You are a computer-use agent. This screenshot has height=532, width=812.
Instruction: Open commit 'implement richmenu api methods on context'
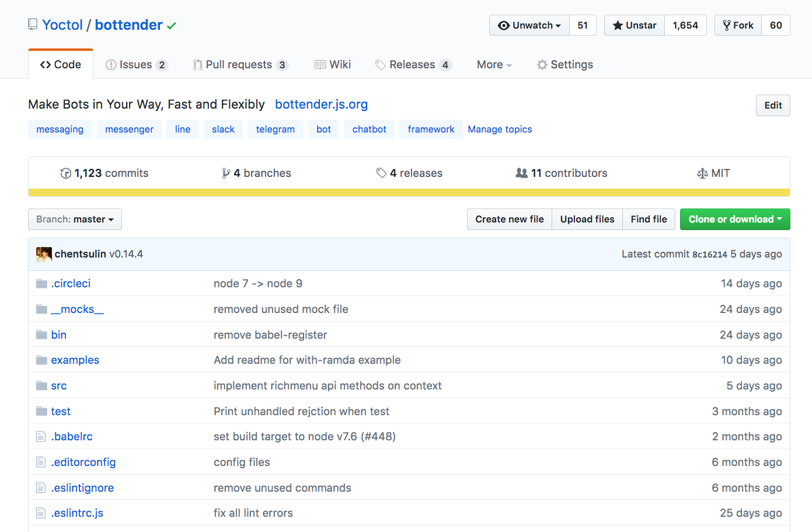tap(327, 385)
